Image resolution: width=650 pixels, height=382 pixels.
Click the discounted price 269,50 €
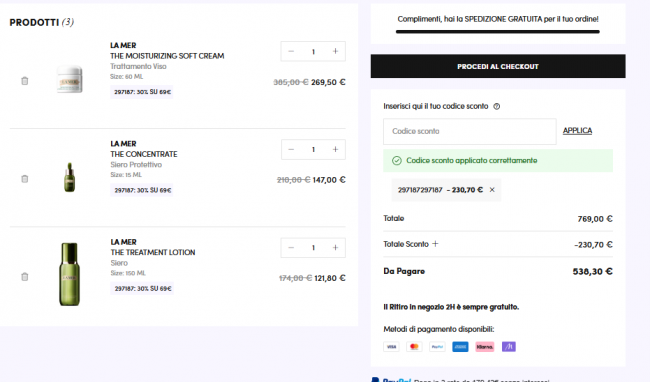click(x=328, y=82)
